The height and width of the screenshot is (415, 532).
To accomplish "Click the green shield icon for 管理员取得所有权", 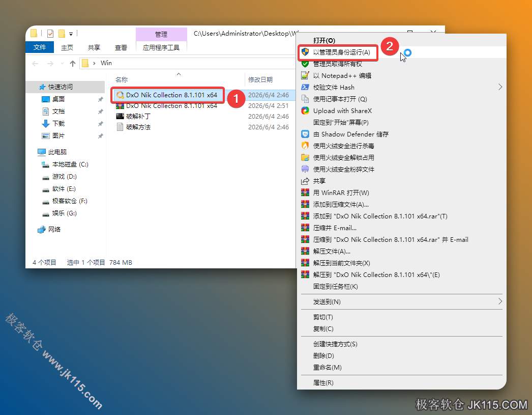I will click(x=305, y=64).
